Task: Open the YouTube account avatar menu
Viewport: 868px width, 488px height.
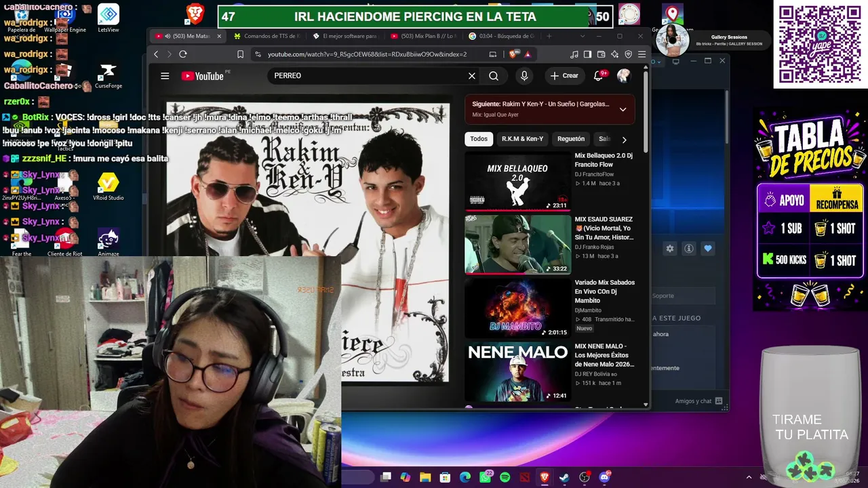Action: [x=624, y=76]
